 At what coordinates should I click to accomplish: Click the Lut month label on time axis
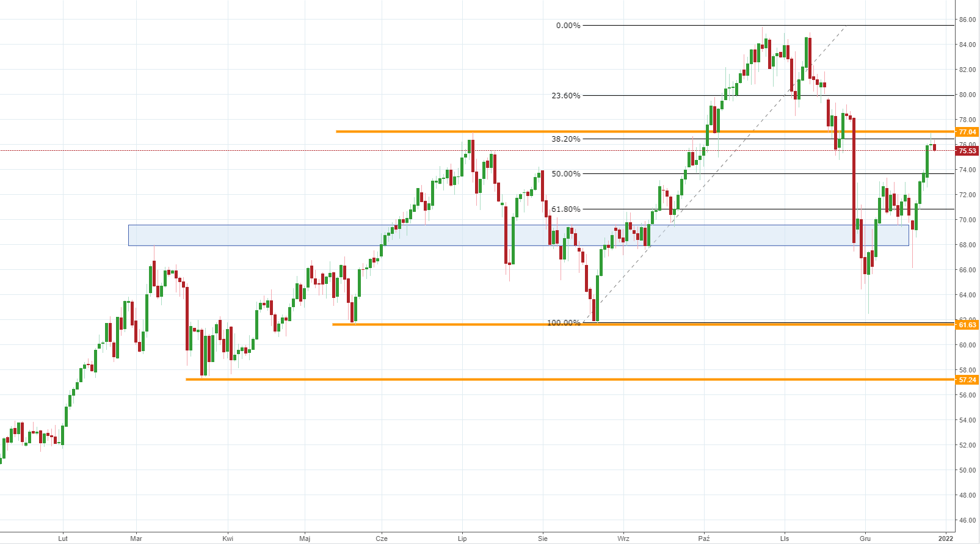[x=63, y=539]
